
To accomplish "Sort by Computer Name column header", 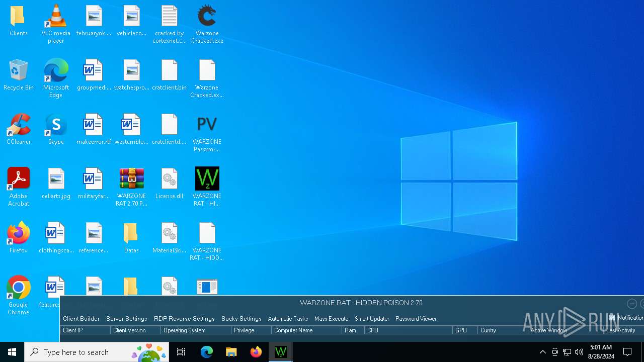I will [306, 330].
